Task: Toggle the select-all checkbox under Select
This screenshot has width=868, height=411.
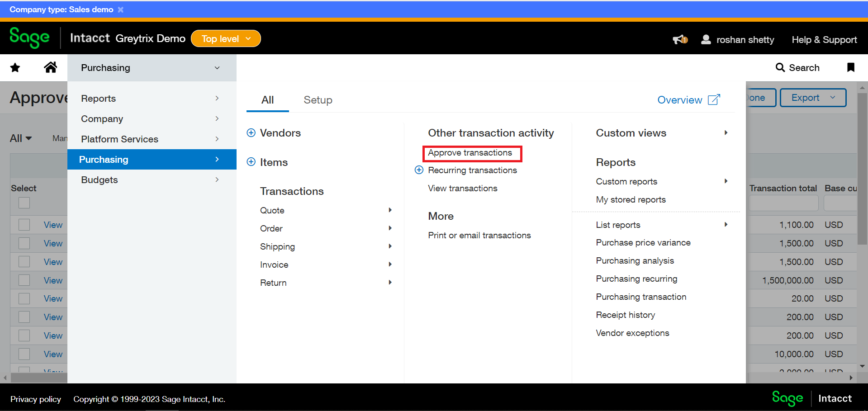Action: click(x=24, y=203)
